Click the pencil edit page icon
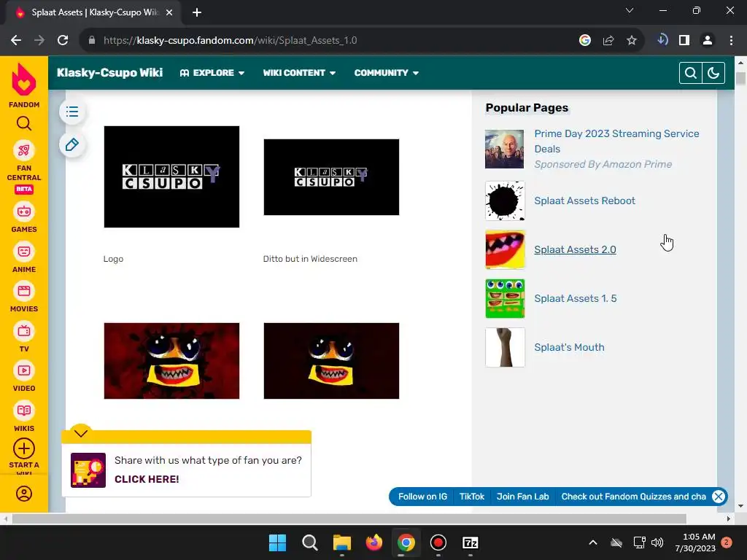747x560 pixels. pyautogui.click(x=72, y=145)
